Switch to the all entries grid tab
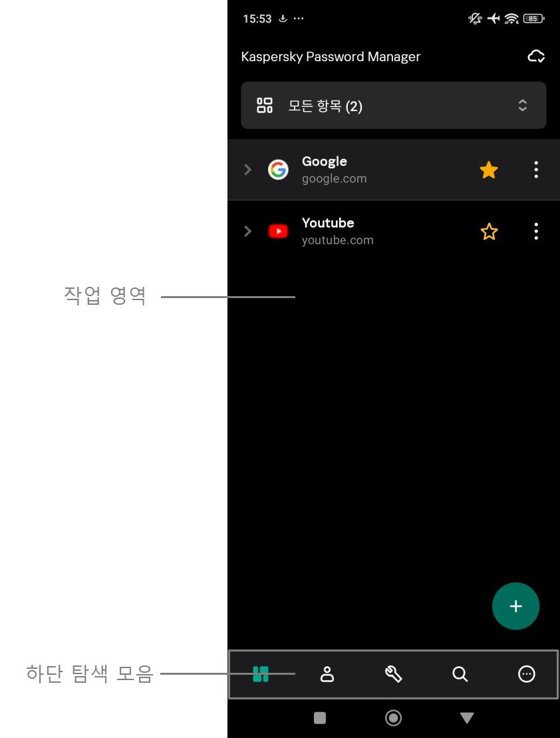The height and width of the screenshot is (738, 560). pyautogui.click(x=261, y=674)
